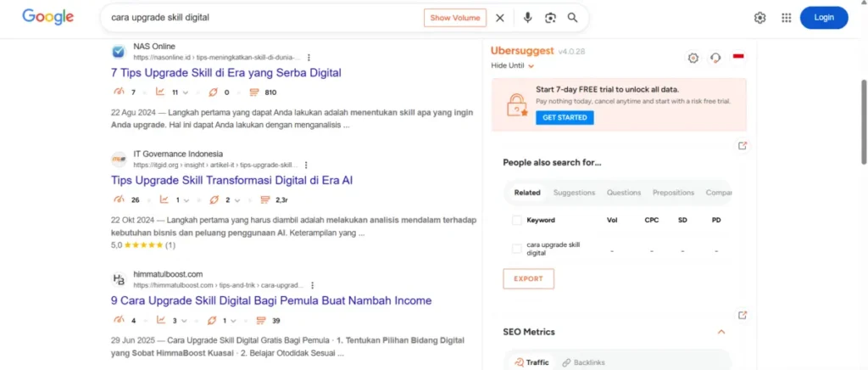Click nasonline.id breadcrumb URL
The height and width of the screenshot is (370, 868).
(217, 57)
